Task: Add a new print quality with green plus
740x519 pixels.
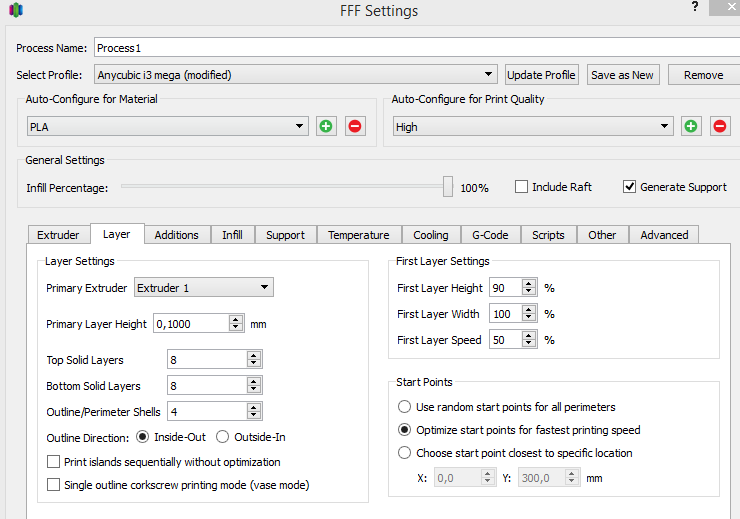Action: pyautogui.click(x=691, y=126)
